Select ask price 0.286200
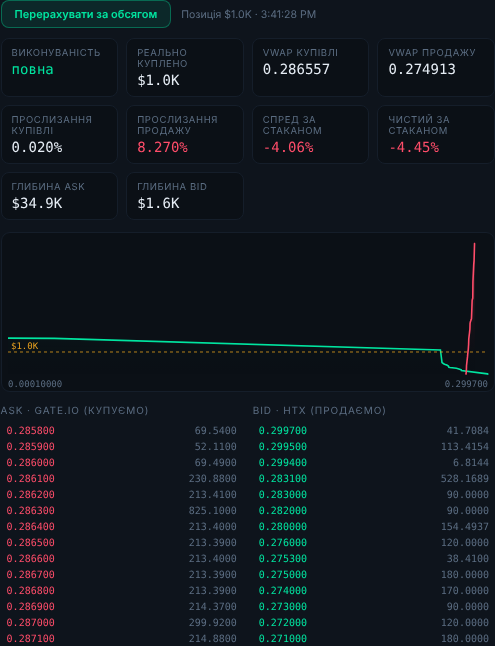Image resolution: width=495 pixels, height=646 pixels. pos(30,494)
